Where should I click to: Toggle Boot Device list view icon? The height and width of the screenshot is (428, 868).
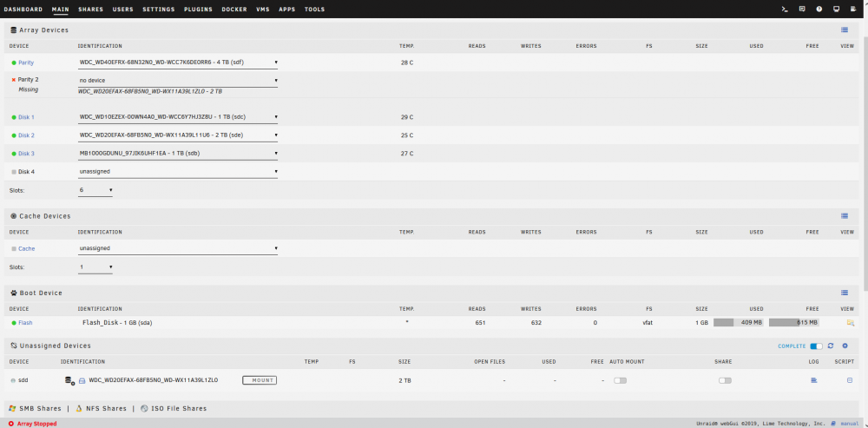[845, 293]
